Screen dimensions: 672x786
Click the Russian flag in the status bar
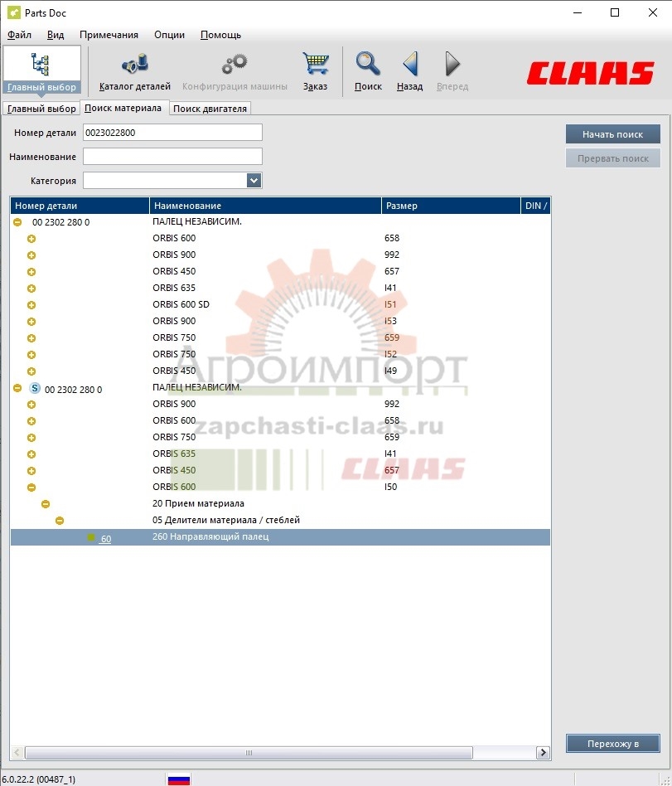[179, 779]
